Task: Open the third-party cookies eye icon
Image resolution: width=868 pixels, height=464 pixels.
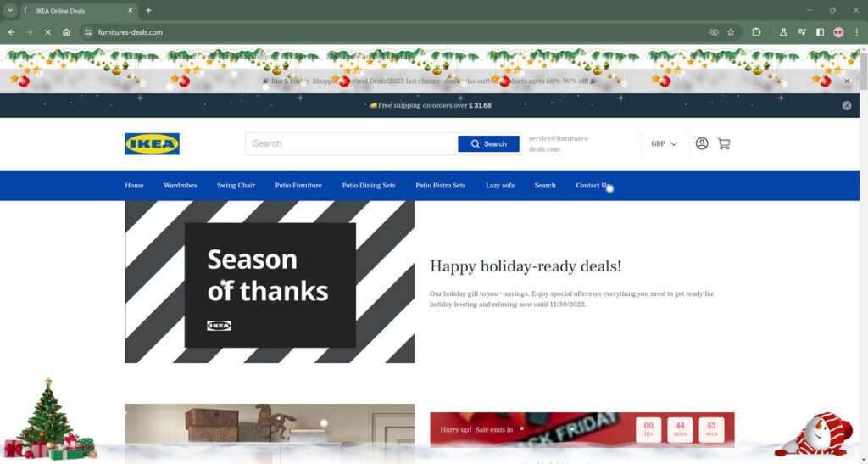Action: click(x=714, y=33)
